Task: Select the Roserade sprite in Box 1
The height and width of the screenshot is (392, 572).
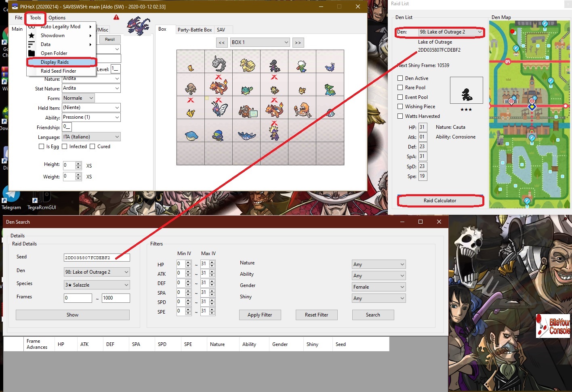Action: [302, 66]
